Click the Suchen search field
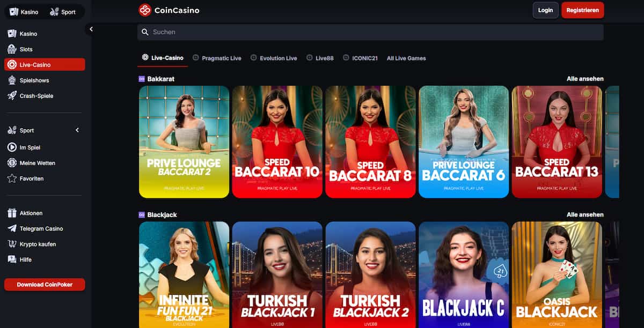The height and width of the screenshot is (328, 644). tap(370, 32)
